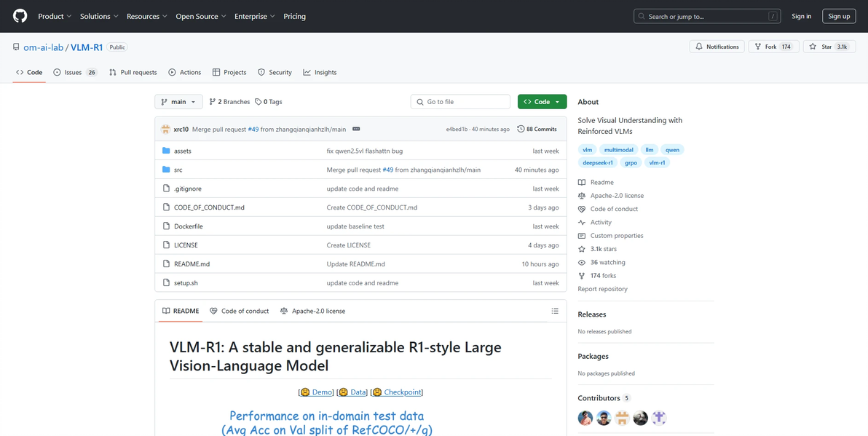Click xrc10 author avatar icon

pyautogui.click(x=166, y=129)
